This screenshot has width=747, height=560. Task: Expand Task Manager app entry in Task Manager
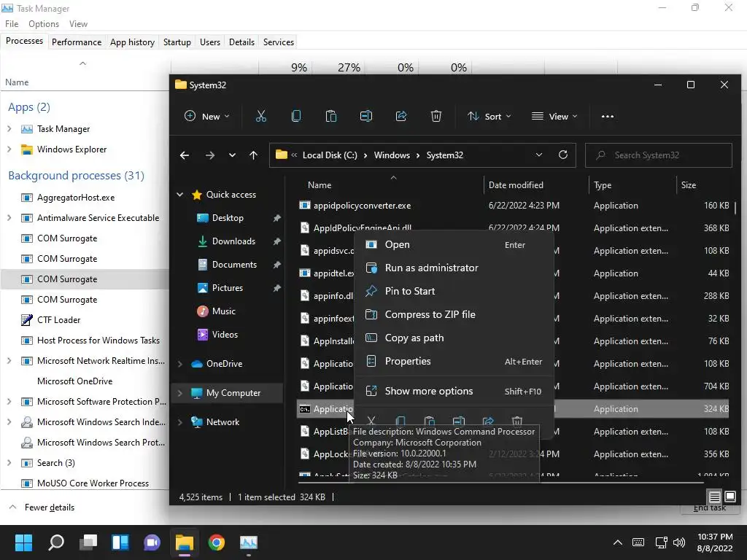coord(9,129)
